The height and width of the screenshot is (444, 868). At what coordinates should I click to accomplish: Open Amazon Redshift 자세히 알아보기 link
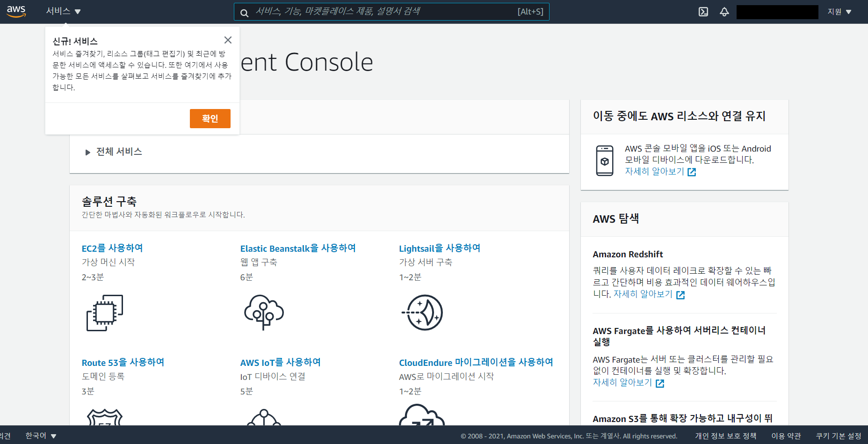point(643,294)
